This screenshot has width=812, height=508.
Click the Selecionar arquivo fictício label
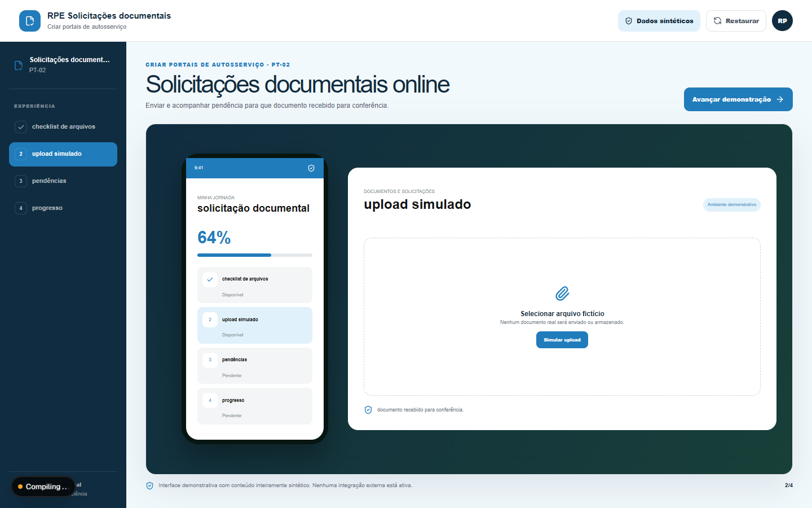click(x=562, y=314)
